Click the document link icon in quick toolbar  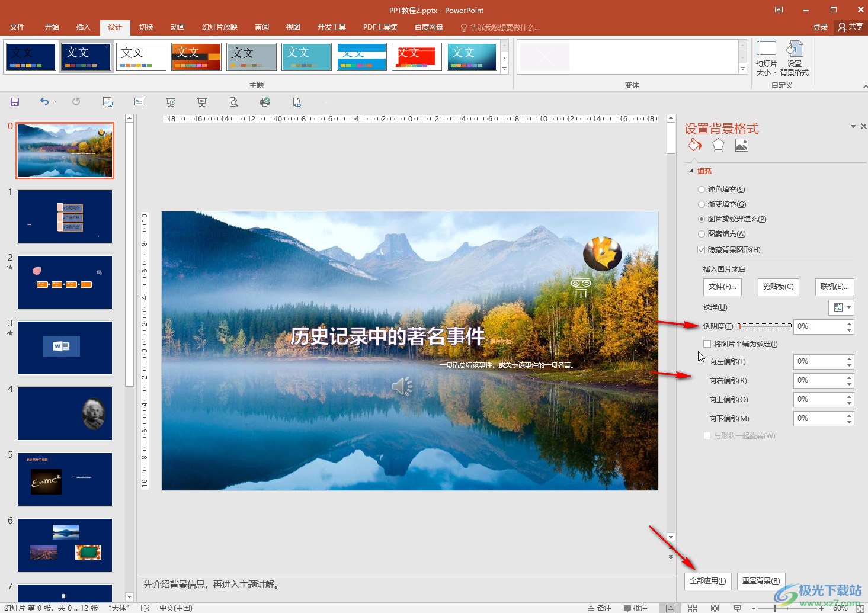pos(297,102)
